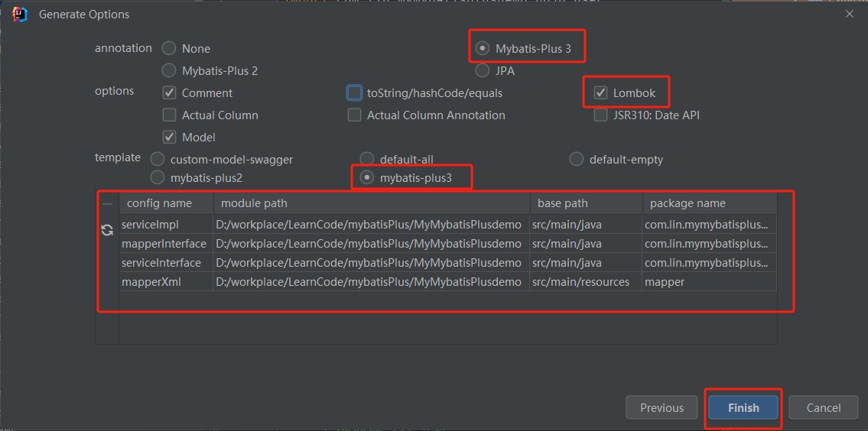The height and width of the screenshot is (431, 868).
Task: Close the Generate Options dialog
Action: click(850, 14)
